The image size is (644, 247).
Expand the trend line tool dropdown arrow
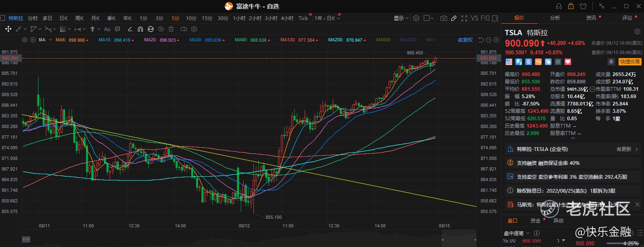pyautogui.click(x=25, y=29)
